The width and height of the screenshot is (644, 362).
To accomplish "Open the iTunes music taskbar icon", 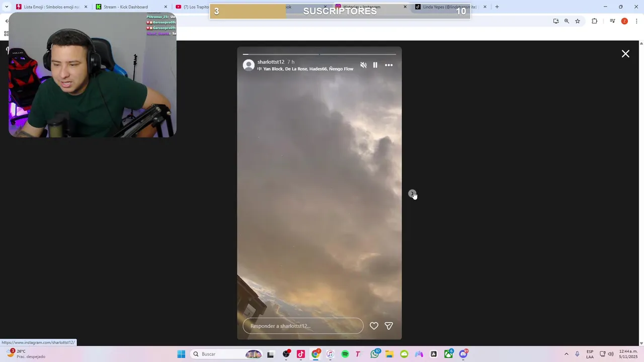I will click(x=330, y=354).
